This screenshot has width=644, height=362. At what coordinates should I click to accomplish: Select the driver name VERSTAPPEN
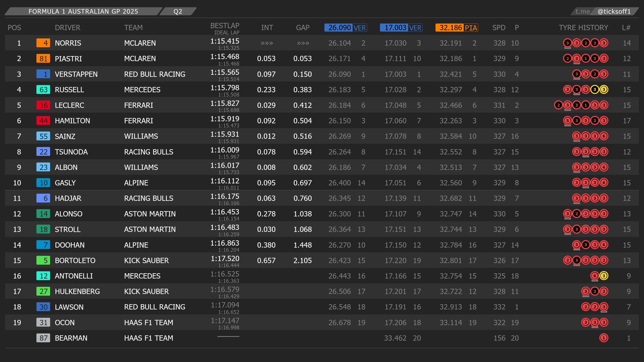pos(76,74)
